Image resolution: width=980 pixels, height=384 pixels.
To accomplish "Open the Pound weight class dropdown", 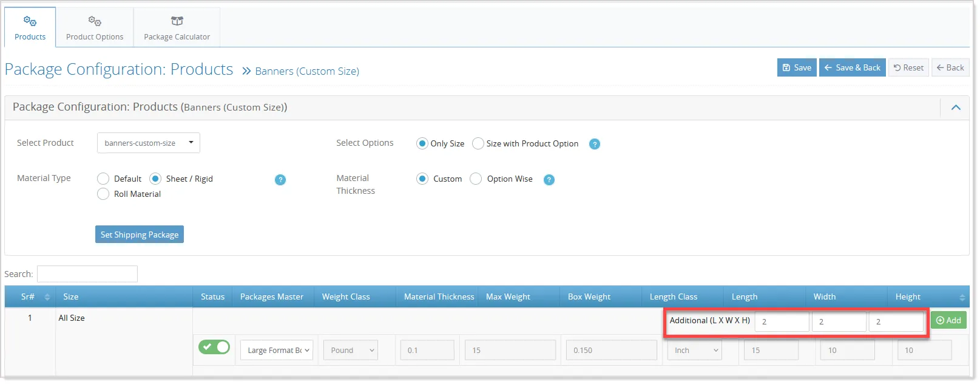I will (351, 350).
